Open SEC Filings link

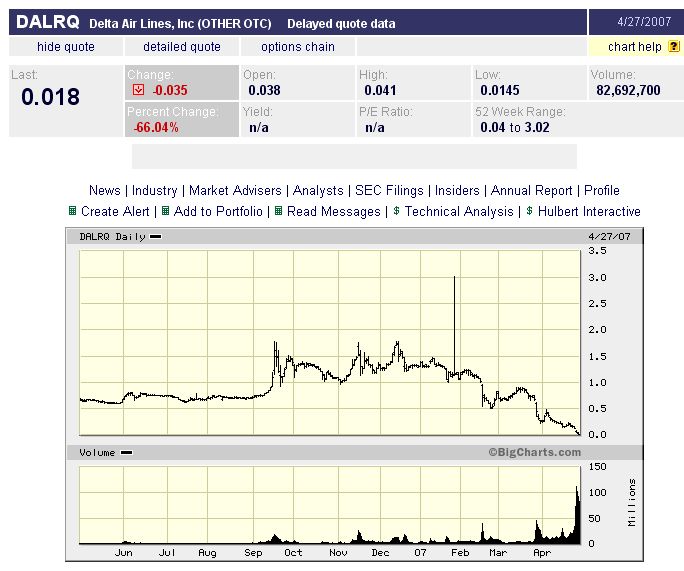389,191
